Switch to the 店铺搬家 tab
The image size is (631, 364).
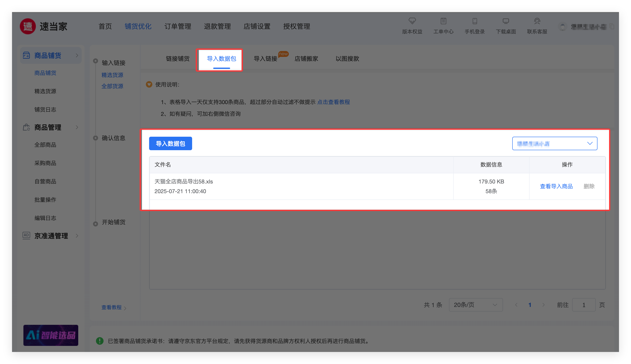pos(306,59)
